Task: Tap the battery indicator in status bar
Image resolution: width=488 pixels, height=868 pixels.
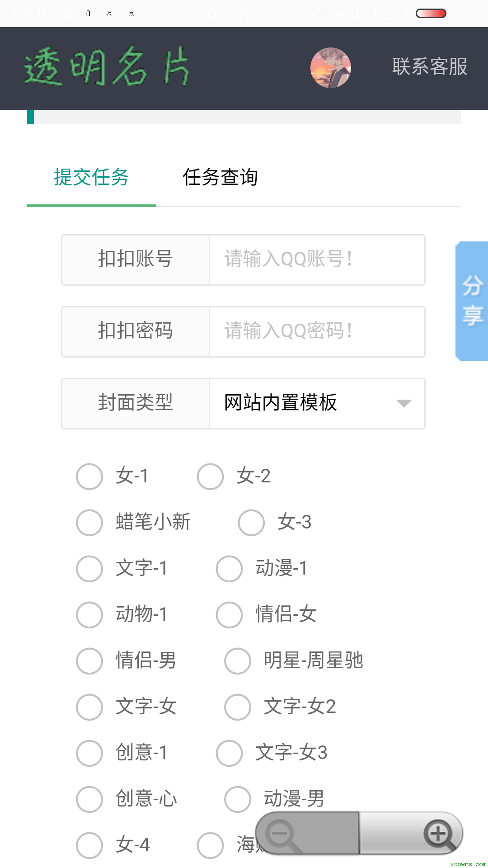Action: click(x=431, y=14)
